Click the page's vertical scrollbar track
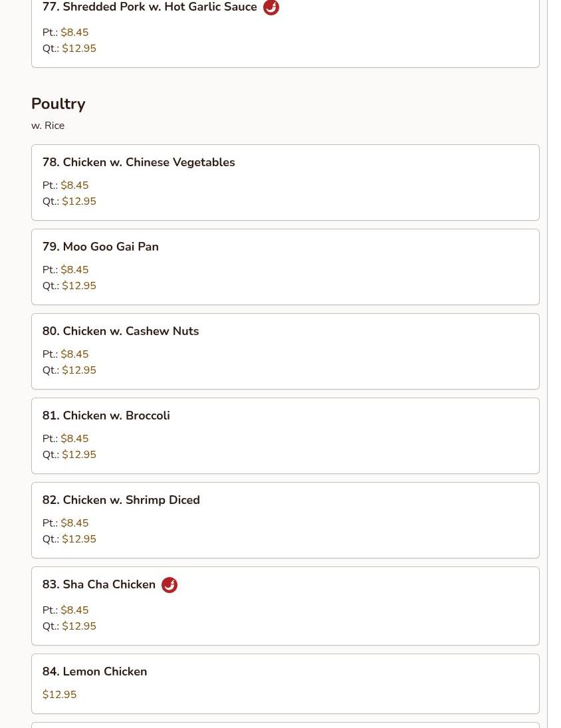The height and width of the screenshot is (728, 561). pyautogui.click(x=554, y=364)
